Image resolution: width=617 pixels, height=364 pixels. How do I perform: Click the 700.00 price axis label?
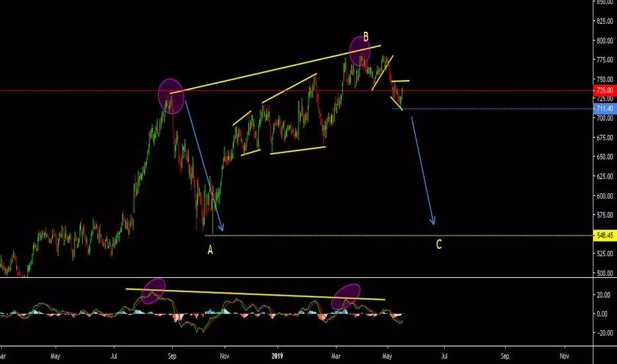click(x=605, y=118)
